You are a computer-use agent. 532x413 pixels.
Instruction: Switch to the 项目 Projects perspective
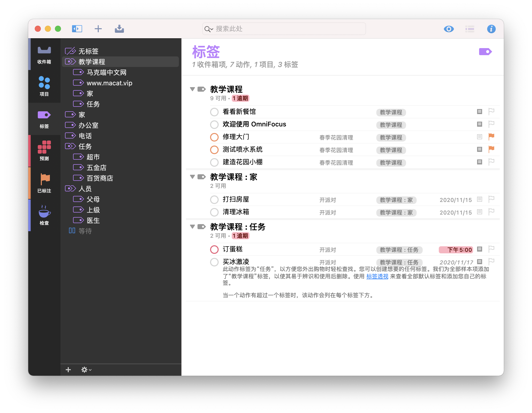click(x=44, y=86)
